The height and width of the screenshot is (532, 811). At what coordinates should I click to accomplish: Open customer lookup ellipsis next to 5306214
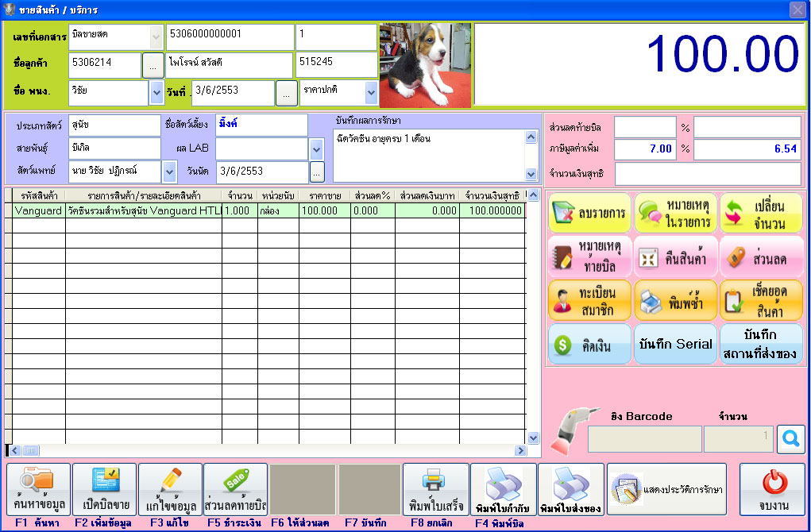tap(153, 65)
